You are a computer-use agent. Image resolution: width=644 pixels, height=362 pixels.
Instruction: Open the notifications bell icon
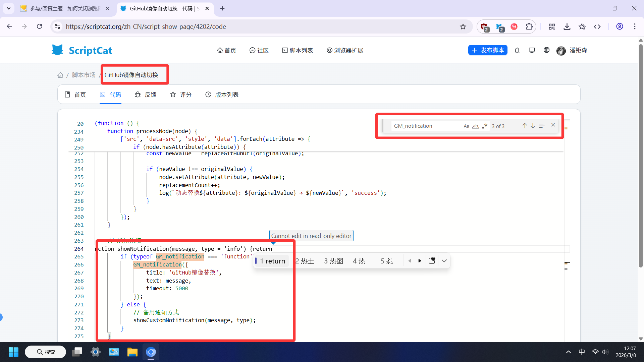click(517, 50)
